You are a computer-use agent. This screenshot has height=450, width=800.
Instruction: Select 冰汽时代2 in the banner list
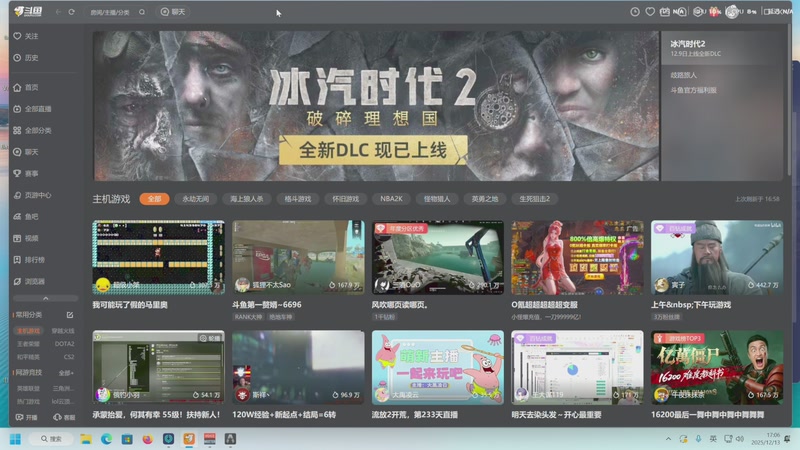click(x=721, y=48)
